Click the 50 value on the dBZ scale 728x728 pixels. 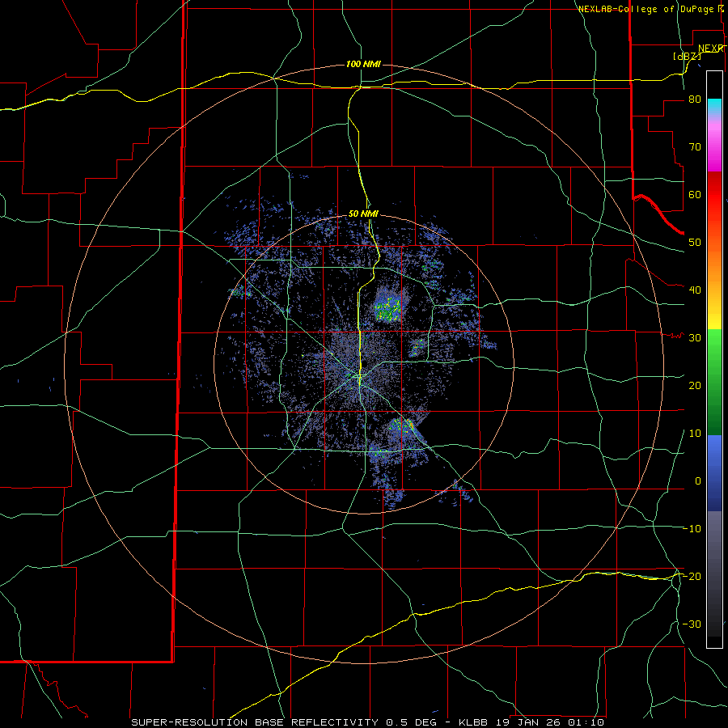(695, 243)
